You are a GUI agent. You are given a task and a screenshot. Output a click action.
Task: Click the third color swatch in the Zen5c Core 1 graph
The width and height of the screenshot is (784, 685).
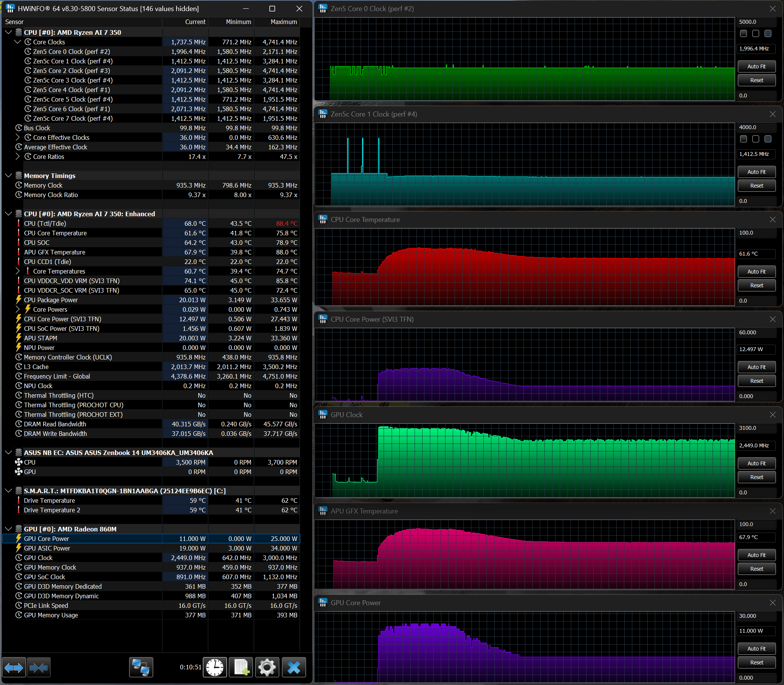(x=768, y=139)
